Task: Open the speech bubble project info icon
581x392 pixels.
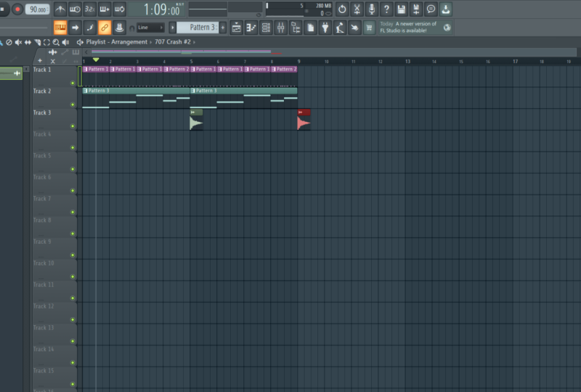Action: click(x=431, y=9)
